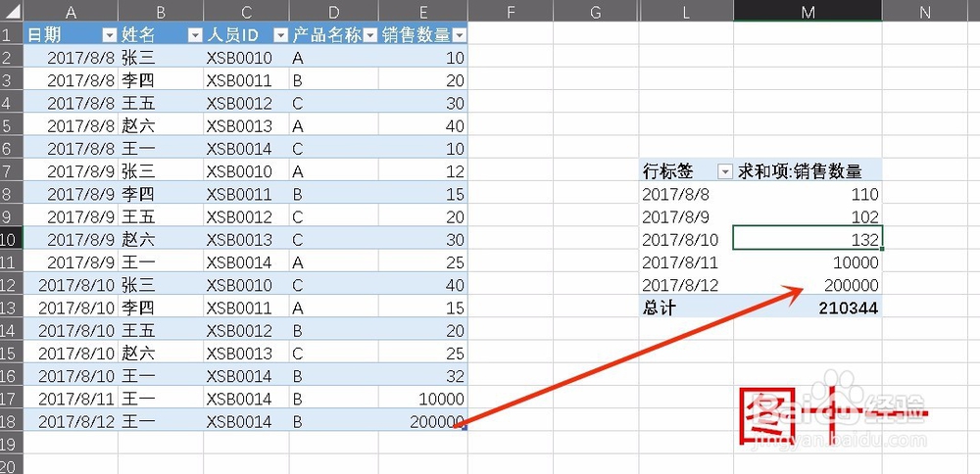The width and height of the screenshot is (980, 474).
Task: Select pivot value 132
Action: click(x=808, y=239)
